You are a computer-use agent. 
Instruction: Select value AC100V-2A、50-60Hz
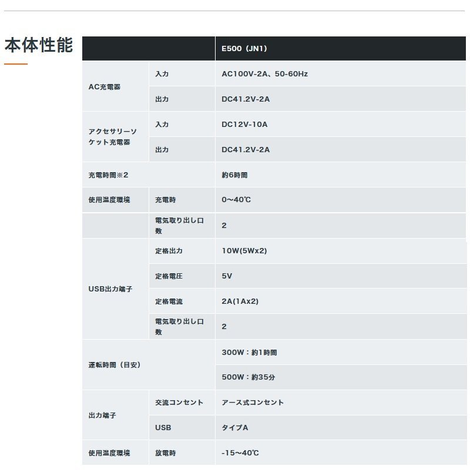[x=264, y=74]
